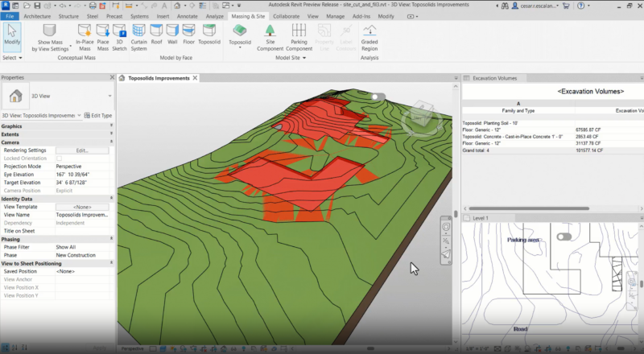Open the Toposolid tool dropdown arrow
This screenshot has width=644, height=354.
click(240, 47)
